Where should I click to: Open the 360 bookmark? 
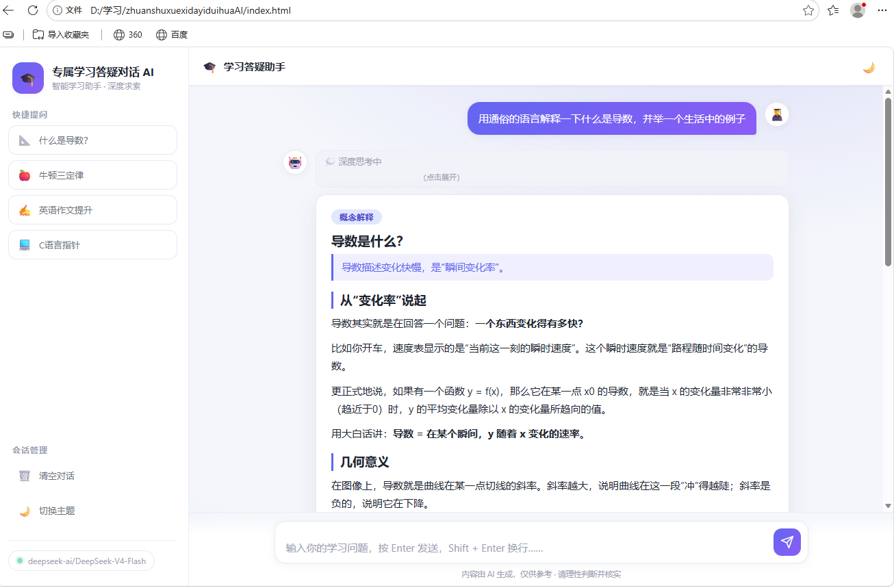click(128, 34)
